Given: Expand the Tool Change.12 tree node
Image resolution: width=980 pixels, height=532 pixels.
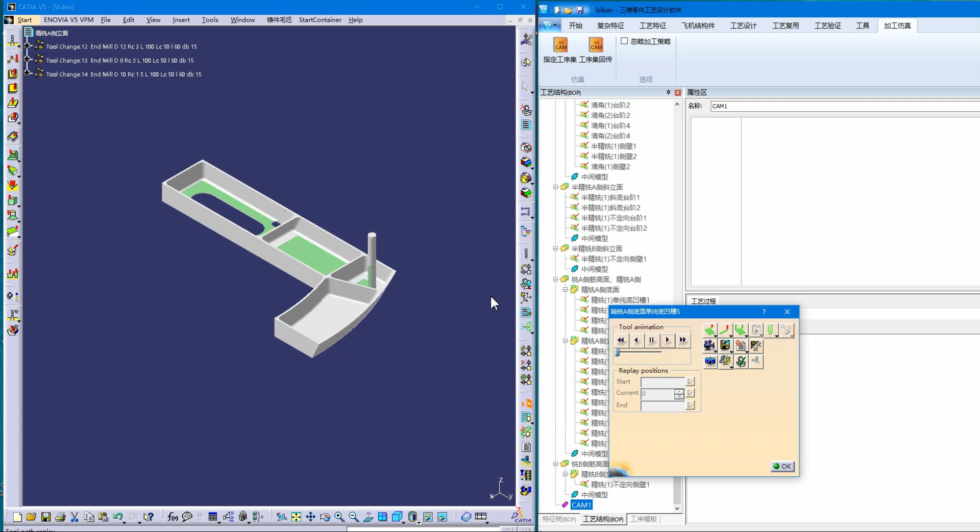Looking at the screenshot, I should coord(28,46).
